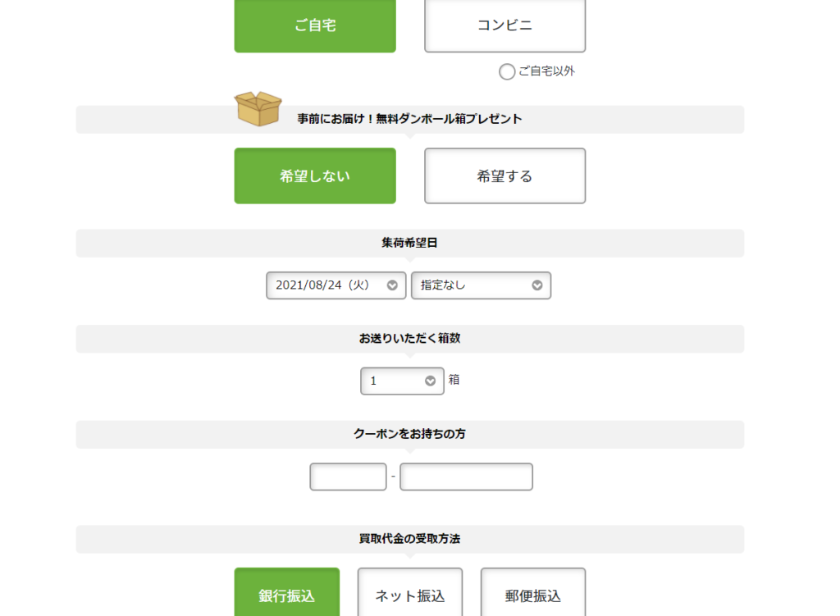Click the second coupon code field

click(x=466, y=477)
